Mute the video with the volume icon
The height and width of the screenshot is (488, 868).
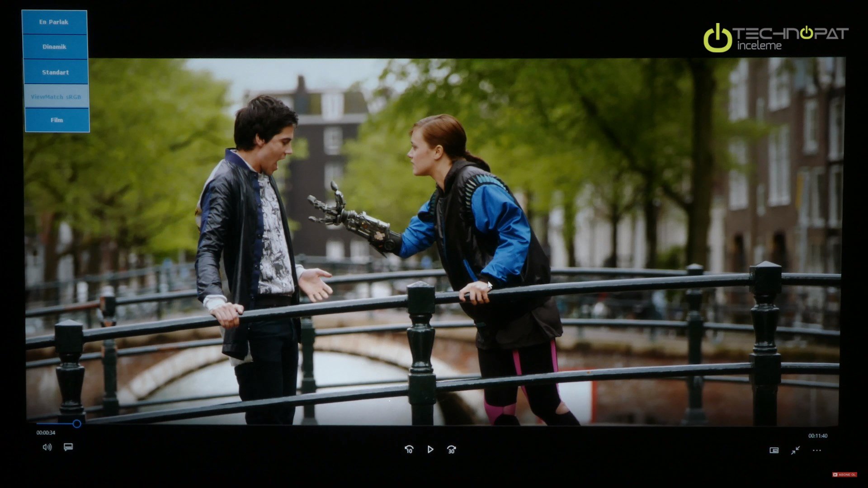pyautogui.click(x=47, y=447)
